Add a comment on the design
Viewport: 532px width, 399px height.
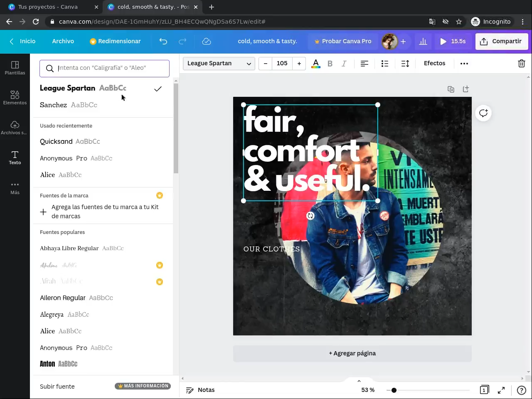[483, 113]
